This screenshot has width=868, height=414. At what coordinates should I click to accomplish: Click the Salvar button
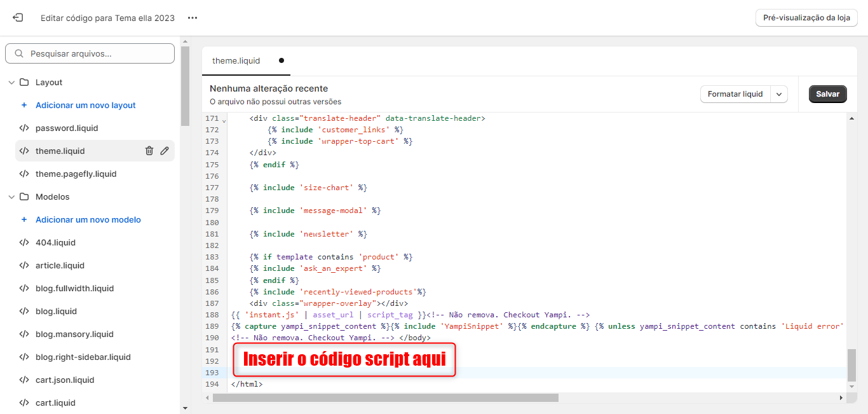(828, 94)
